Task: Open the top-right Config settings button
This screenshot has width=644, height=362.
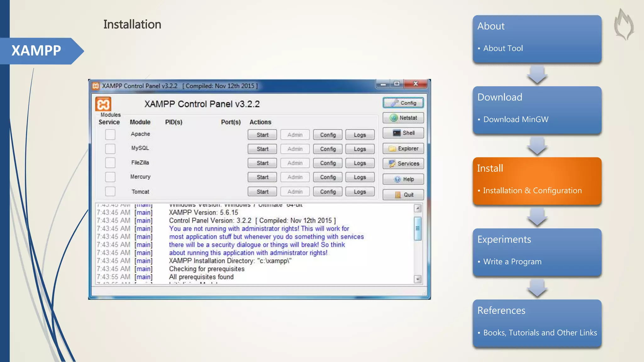Action: [x=403, y=103]
